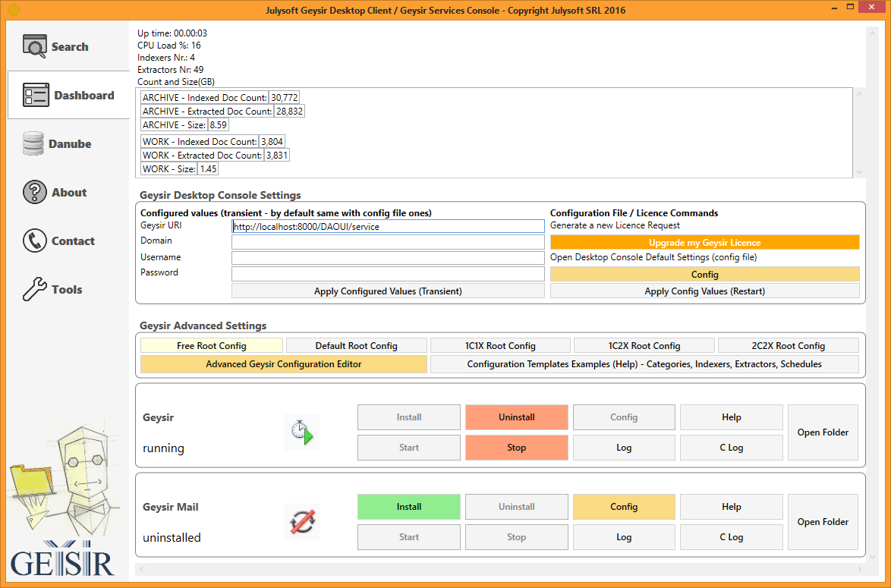Open Log for the Geysir service

624,448
